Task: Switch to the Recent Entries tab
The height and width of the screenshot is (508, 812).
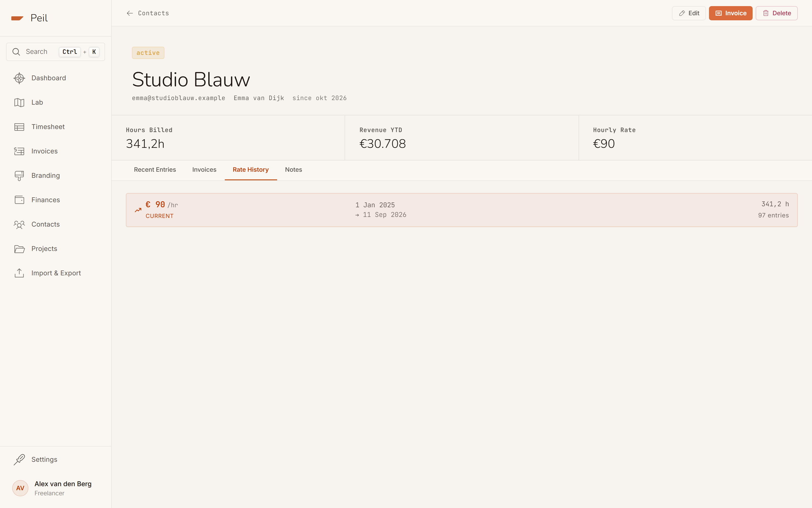Action: click(155, 170)
